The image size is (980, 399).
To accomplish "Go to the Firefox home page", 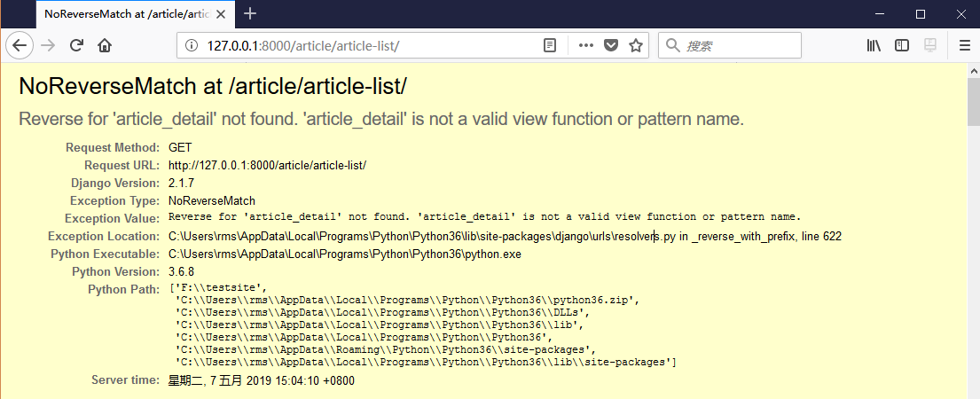I will point(105,46).
